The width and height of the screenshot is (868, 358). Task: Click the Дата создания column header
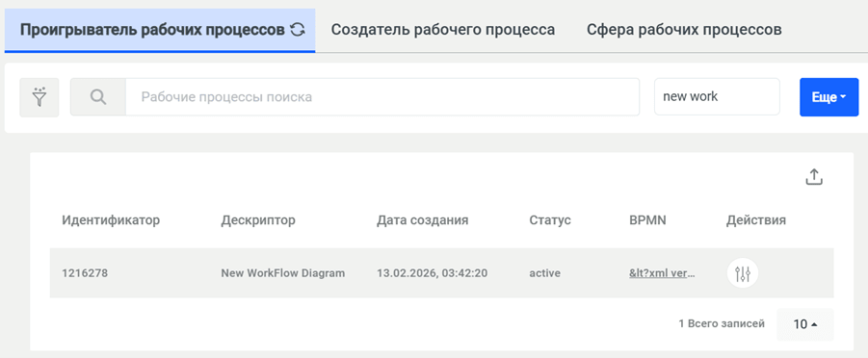[422, 220]
